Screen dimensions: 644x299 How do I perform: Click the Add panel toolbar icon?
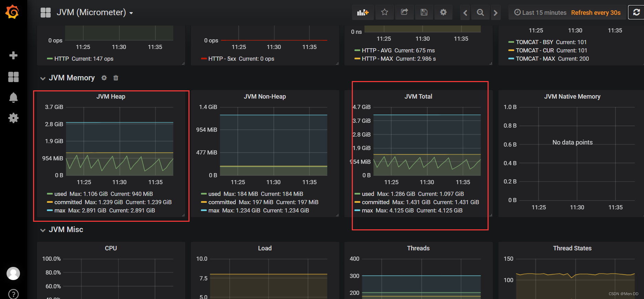point(363,12)
